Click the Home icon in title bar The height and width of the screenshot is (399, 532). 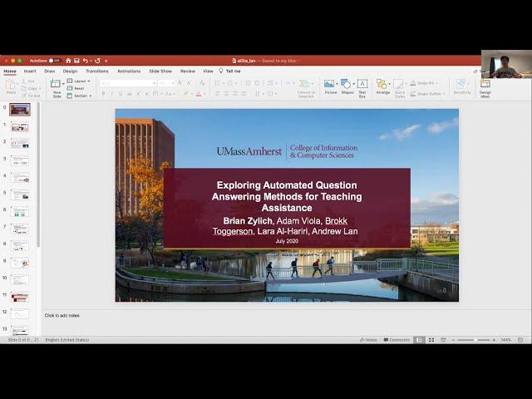68,61
